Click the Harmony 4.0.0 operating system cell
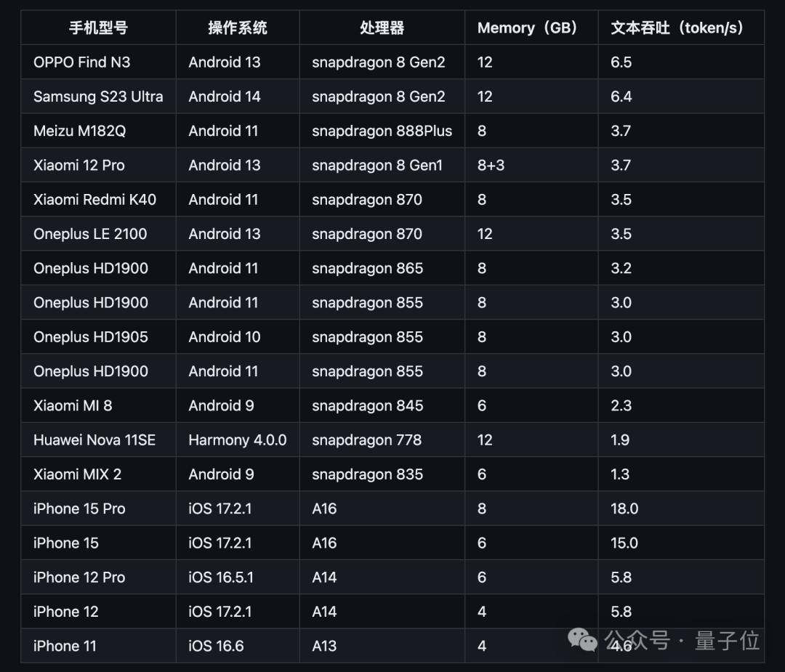 238,440
